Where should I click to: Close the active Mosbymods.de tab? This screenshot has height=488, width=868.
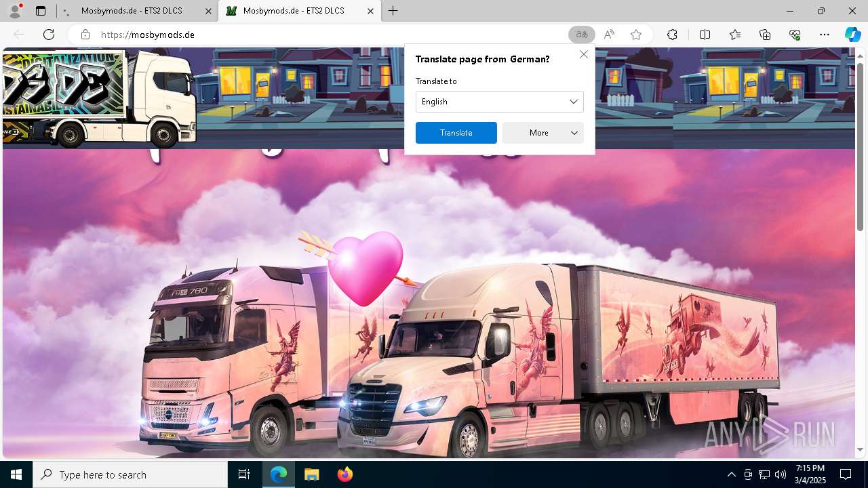coord(370,11)
